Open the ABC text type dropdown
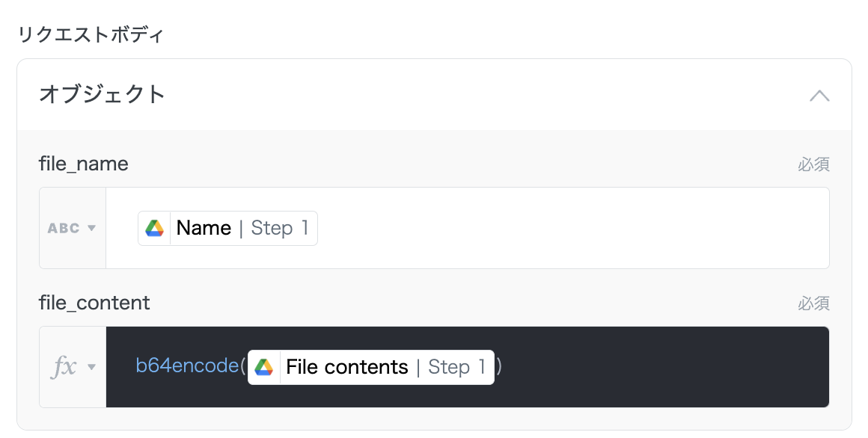The width and height of the screenshot is (868, 438). coord(92,228)
